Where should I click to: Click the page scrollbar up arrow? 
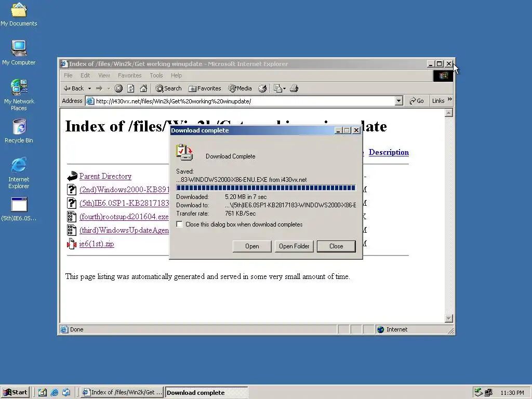449,113
